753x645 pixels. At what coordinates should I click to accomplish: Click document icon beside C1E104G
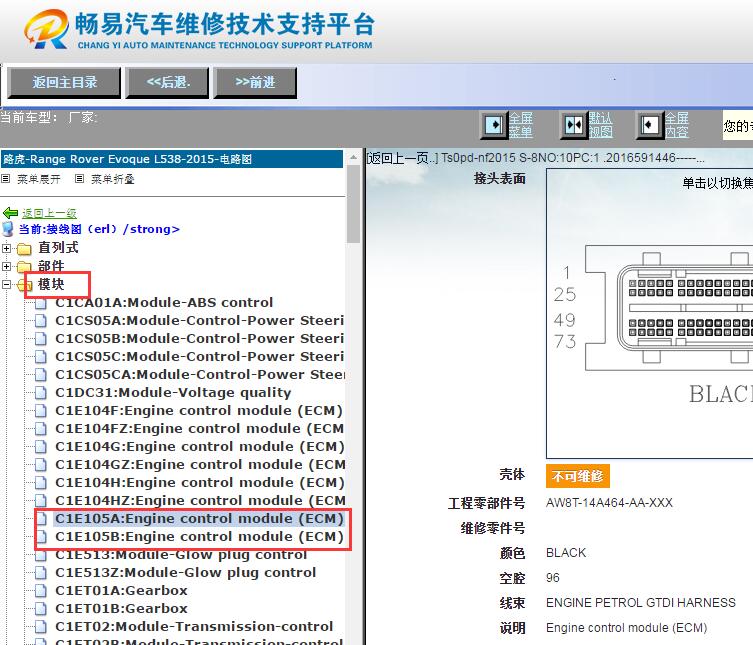pyautogui.click(x=41, y=447)
